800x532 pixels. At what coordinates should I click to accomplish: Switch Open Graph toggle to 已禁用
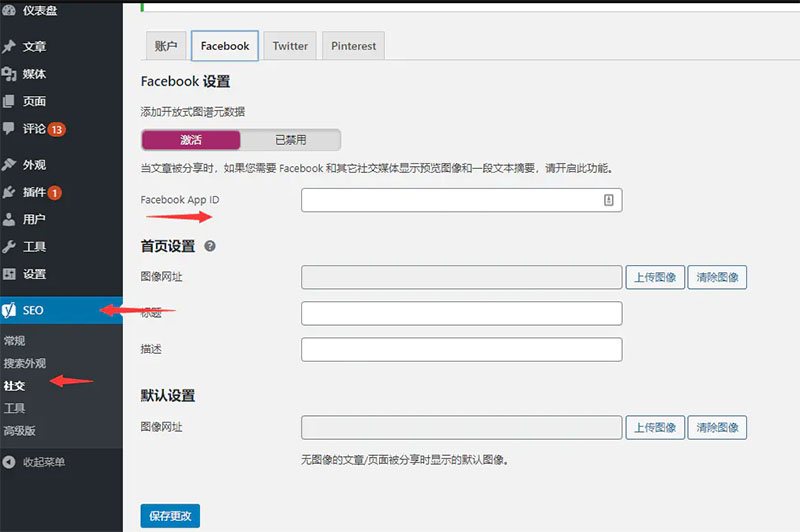pyautogui.click(x=290, y=140)
